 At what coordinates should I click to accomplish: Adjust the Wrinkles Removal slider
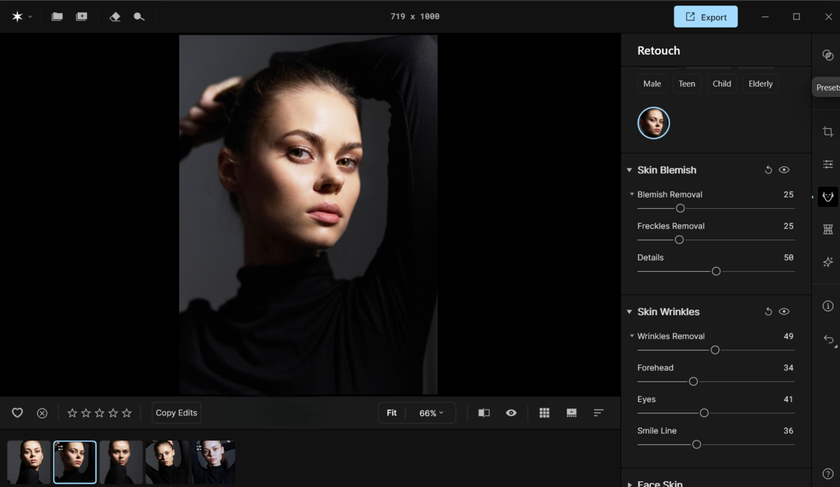(x=716, y=350)
